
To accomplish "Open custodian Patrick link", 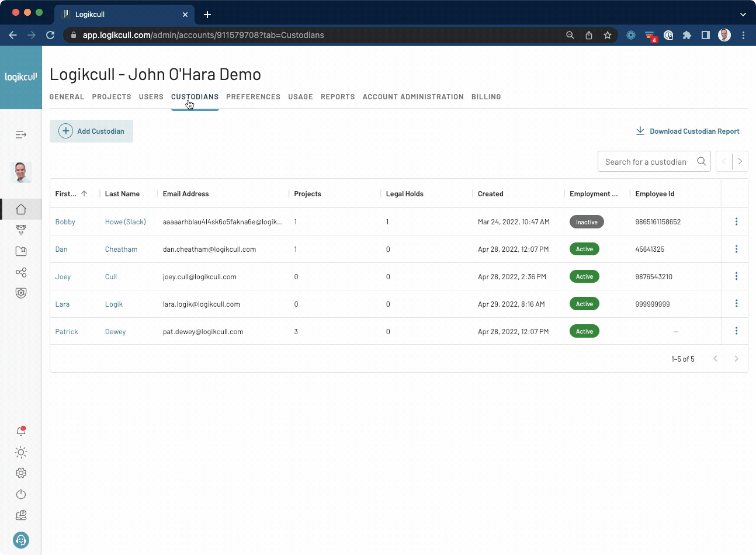I will 67,332.
